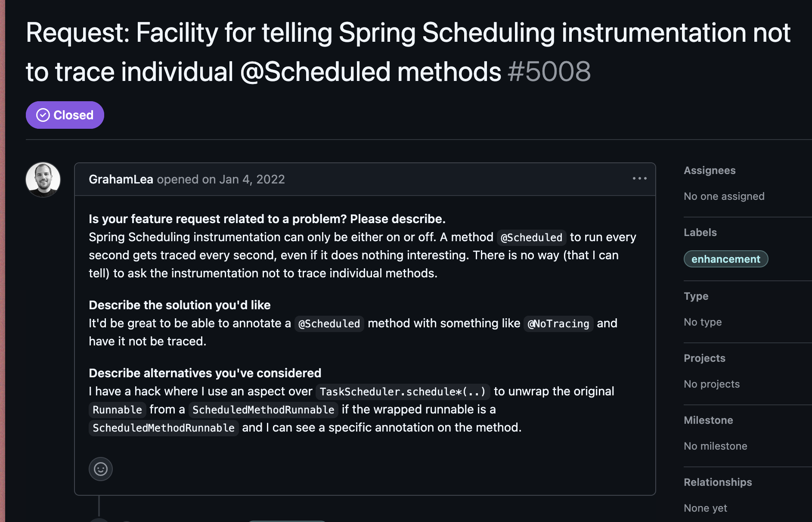Click the Runnable inline code
The image size is (812, 522).
(x=117, y=410)
